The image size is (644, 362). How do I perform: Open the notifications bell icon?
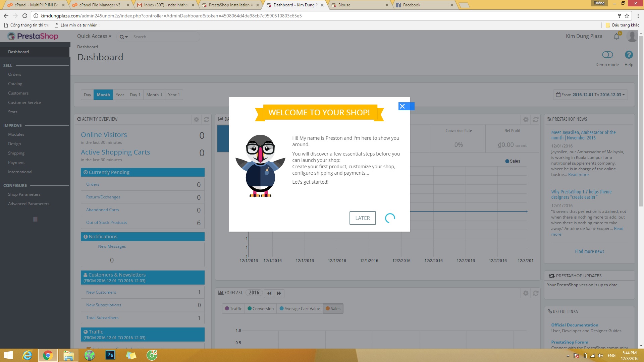pyautogui.click(x=617, y=36)
